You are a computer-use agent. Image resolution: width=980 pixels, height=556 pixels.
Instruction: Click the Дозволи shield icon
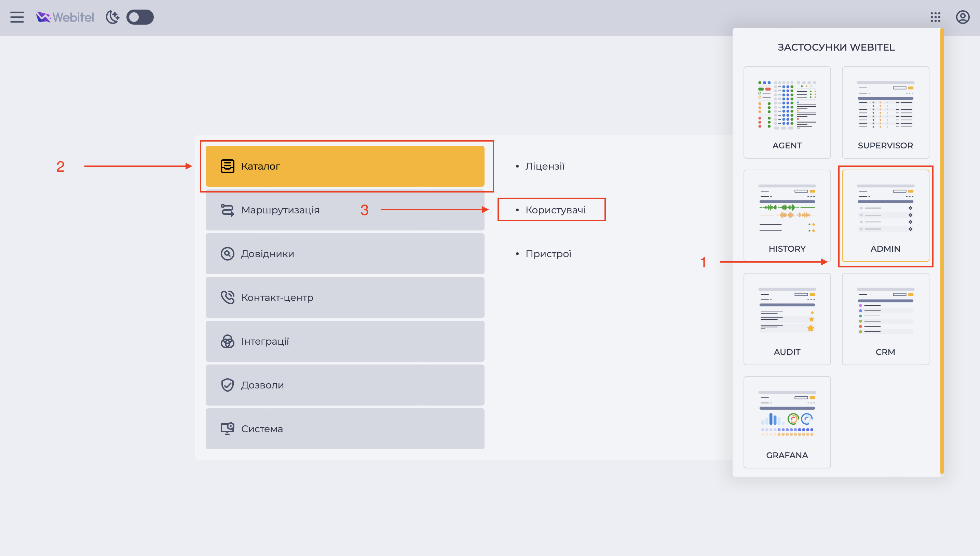coord(227,385)
